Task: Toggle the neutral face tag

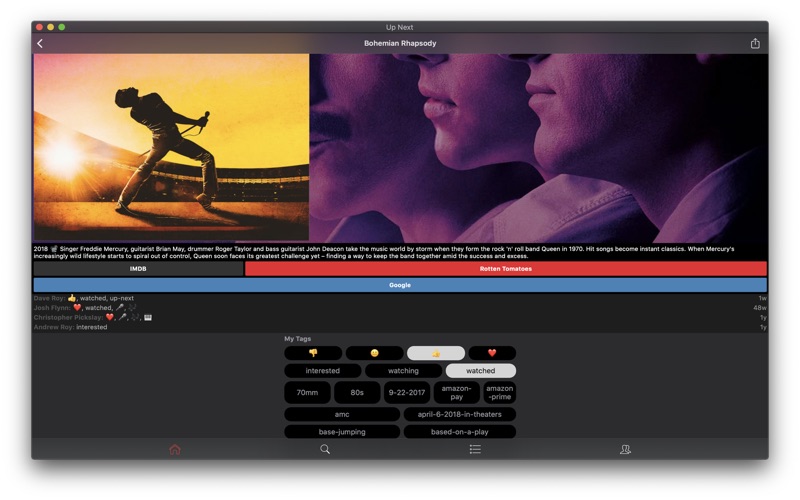Action: [374, 353]
